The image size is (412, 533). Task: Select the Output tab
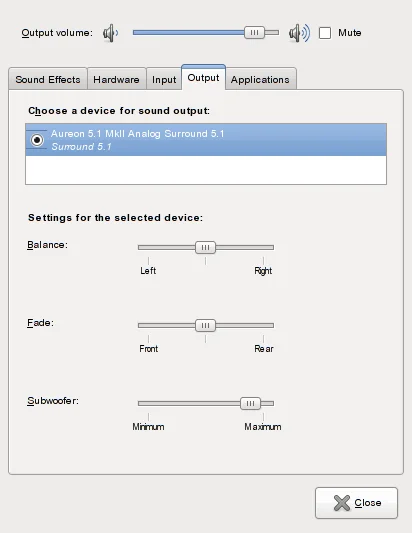coord(203,78)
